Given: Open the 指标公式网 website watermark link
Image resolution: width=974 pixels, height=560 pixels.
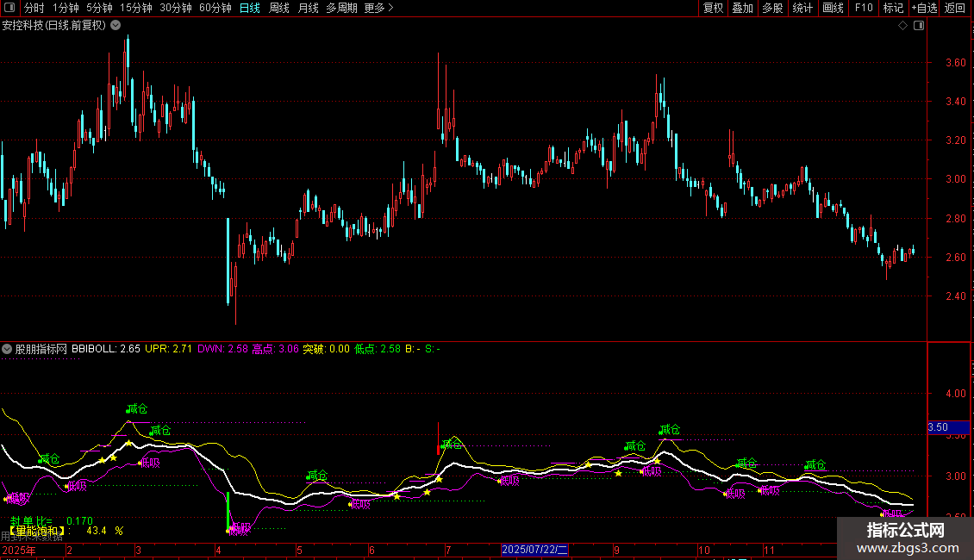Looking at the screenshot, I should coord(906,538).
